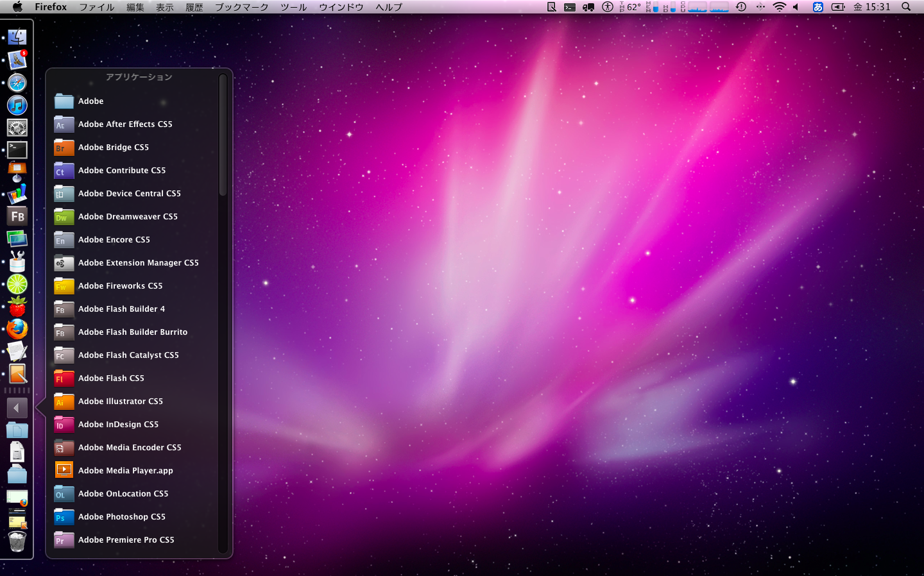
Task: Collapse the Applications stack with the arrow icon
Action: pos(17,408)
